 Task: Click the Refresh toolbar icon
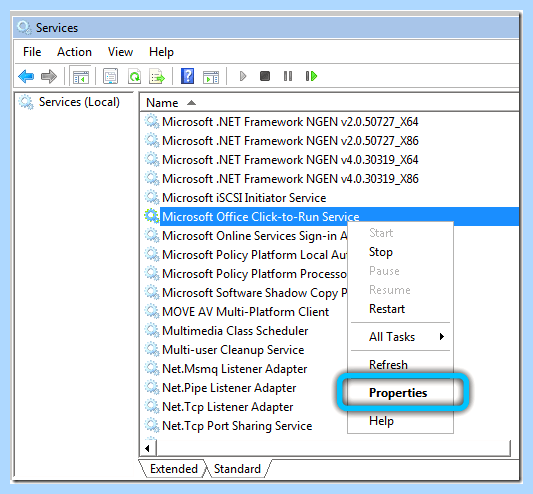click(134, 76)
